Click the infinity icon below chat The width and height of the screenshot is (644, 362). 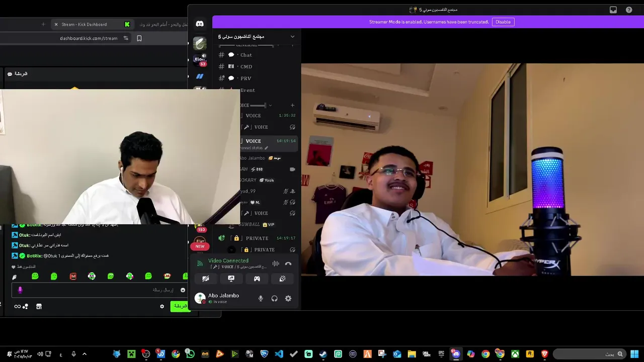pyautogui.click(x=18, y=306)
